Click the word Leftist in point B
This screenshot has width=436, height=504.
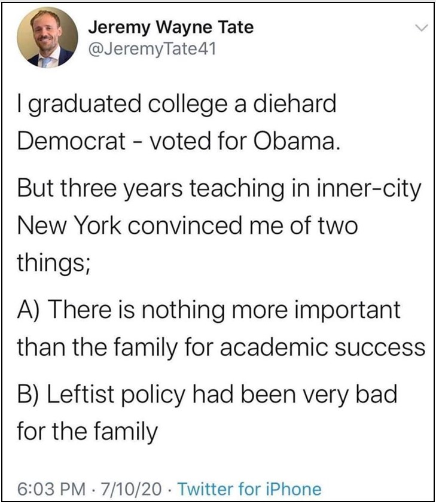(81, 395)
